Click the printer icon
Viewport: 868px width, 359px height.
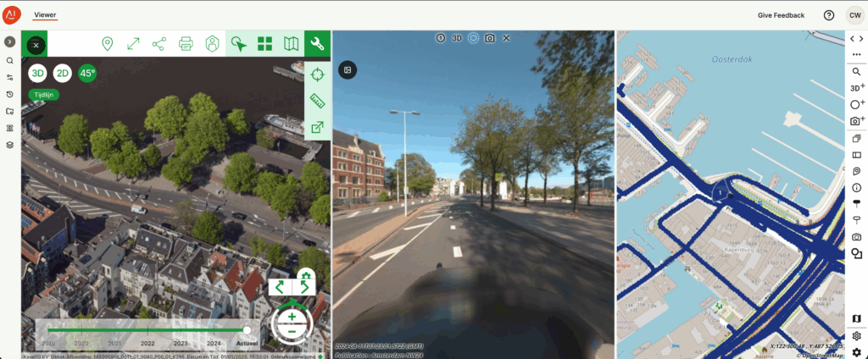pos(186,44)
